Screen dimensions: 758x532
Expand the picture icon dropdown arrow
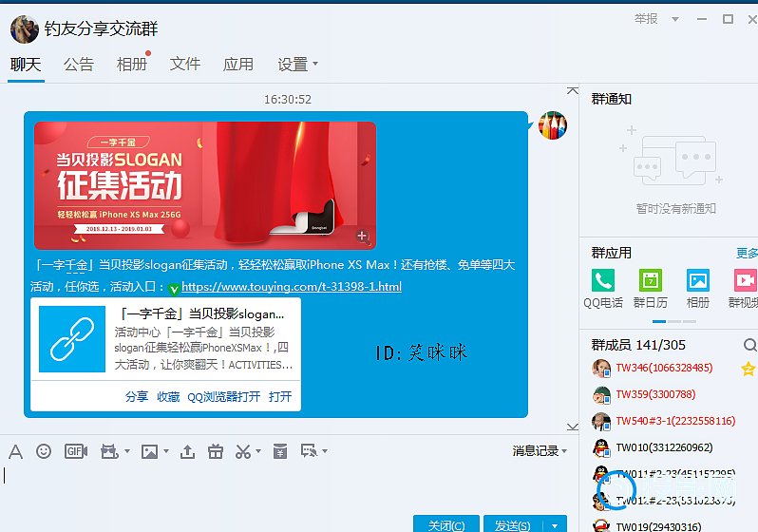[x=166, y=451]
